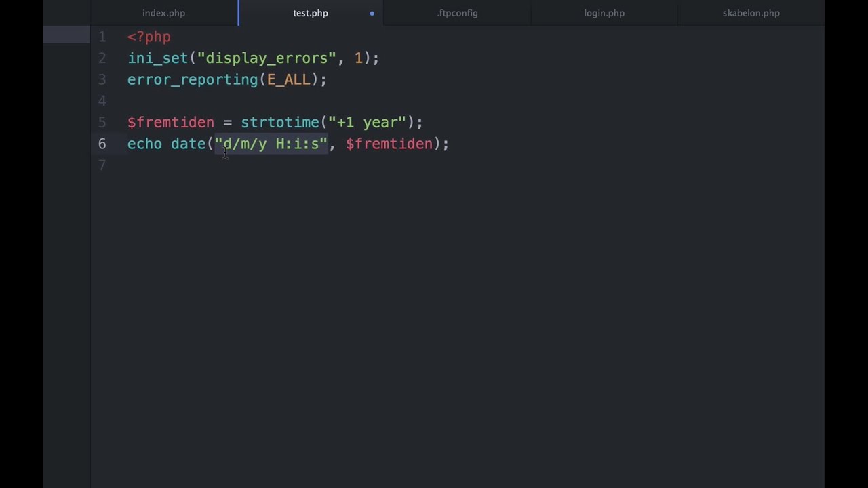Click the strtotime function name
The width and height of the screenshot is (868, 488).
(279, 122)
